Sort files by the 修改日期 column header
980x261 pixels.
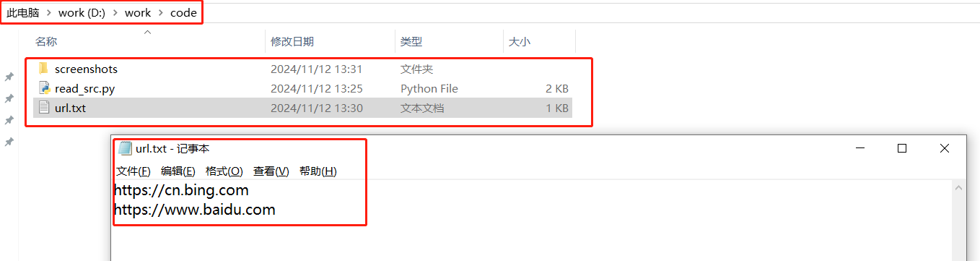[x=292, y=42]
